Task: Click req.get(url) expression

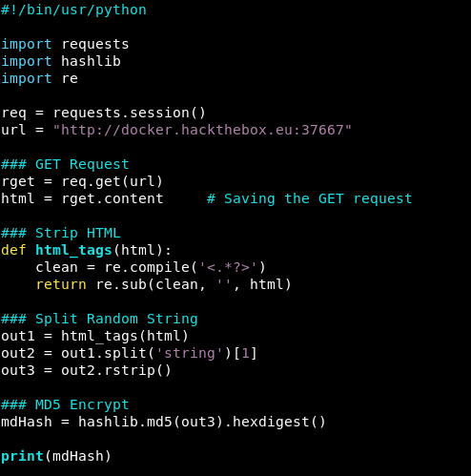Action: click(x=113, y=182)
